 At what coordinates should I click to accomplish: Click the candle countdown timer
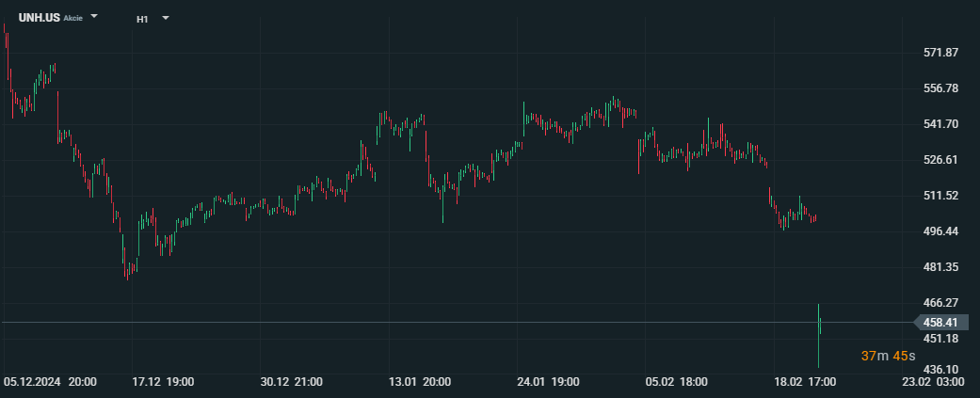(888, 356)
